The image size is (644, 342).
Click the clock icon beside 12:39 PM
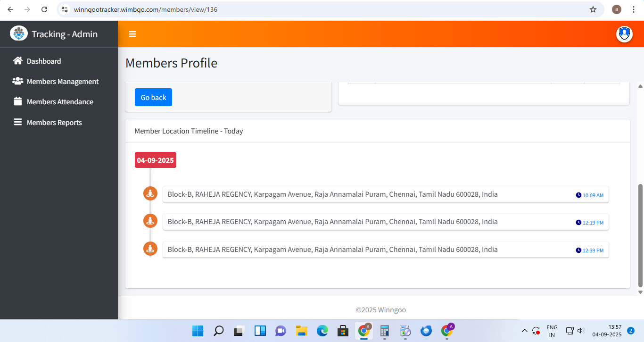[x=578, y=250]
